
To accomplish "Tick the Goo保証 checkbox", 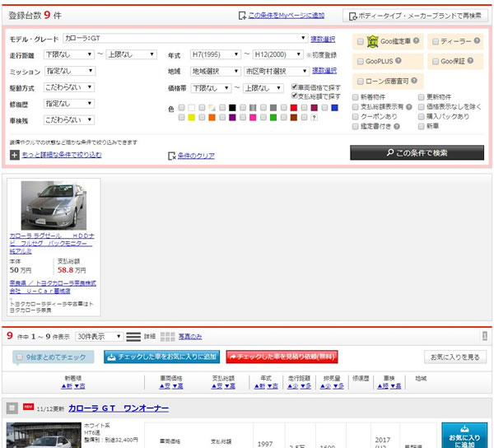I will point(436,62).
